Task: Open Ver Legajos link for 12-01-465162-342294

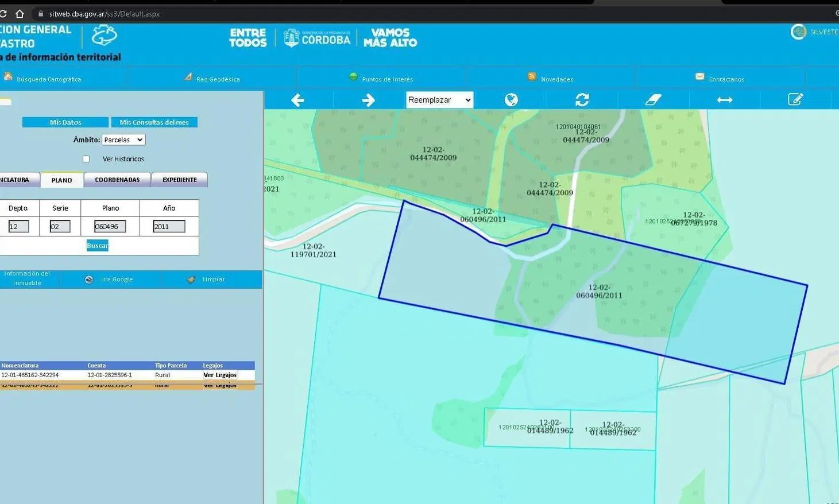Action: click(x=220, y=375)
